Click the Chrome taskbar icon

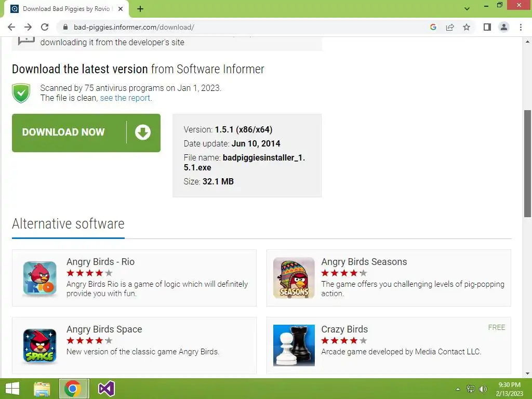74,389
